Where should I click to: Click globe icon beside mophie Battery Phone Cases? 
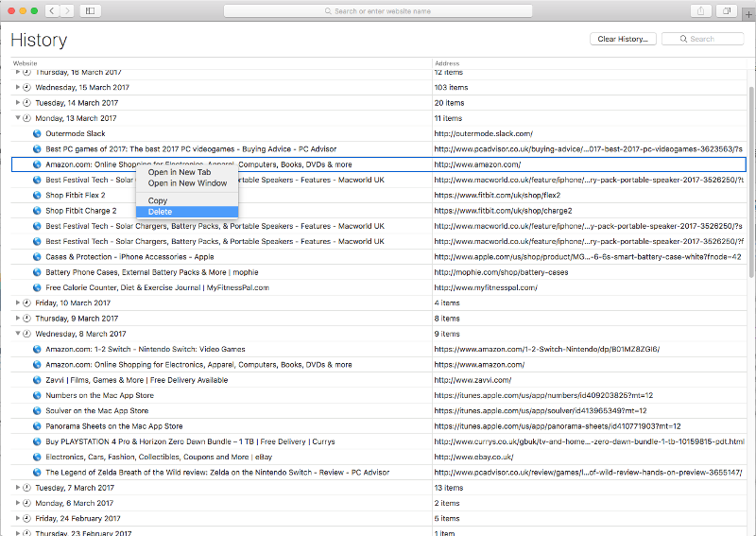(37, 272)
